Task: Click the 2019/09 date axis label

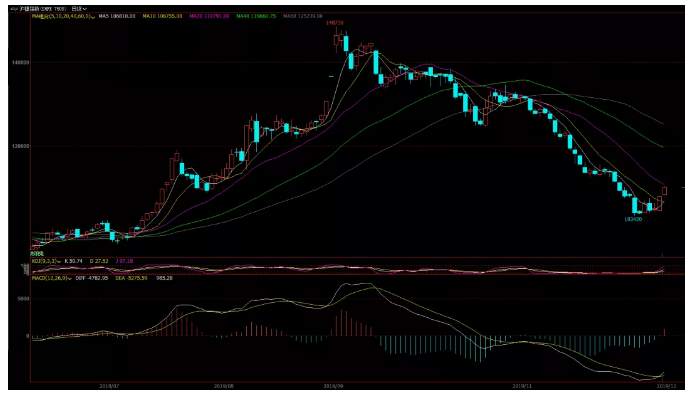Action: point(333,386)
